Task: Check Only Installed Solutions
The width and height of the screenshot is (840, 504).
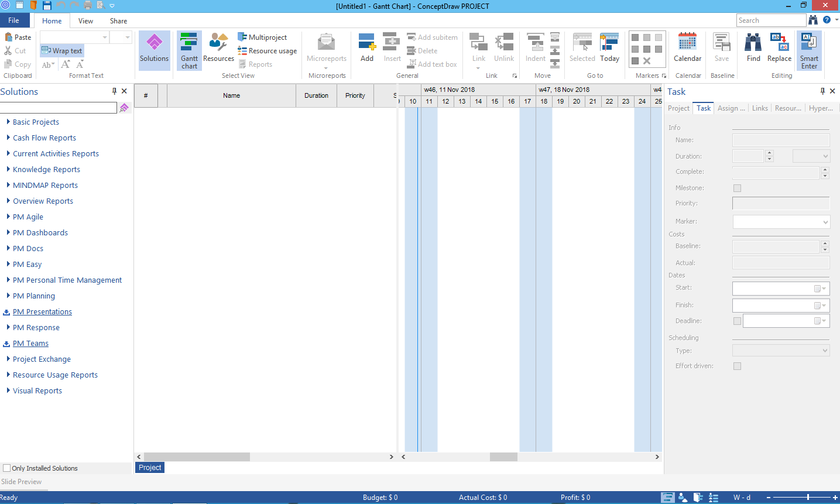Action: click(x=7, y=468)
